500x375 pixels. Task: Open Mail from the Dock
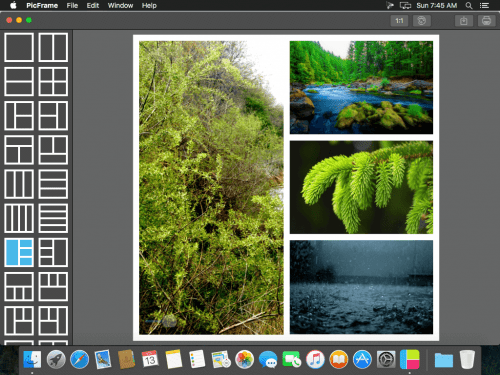(103, 360)
